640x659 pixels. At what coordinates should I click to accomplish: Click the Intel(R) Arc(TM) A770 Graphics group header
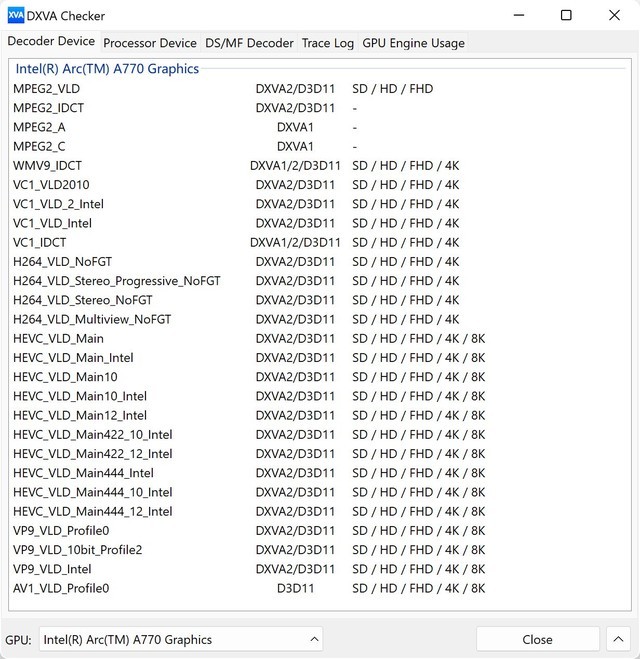(107, 69)
